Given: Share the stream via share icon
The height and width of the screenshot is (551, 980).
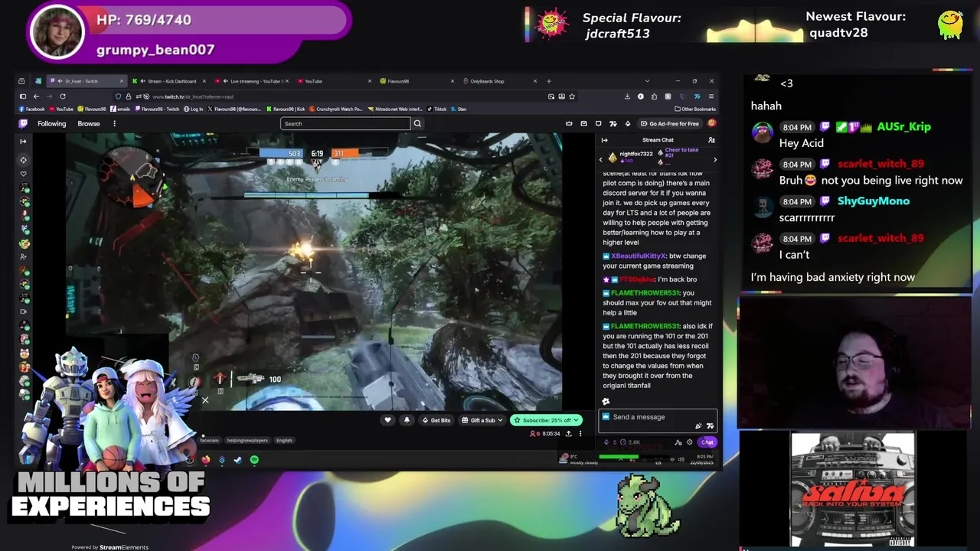Looking at the screenshot, I should (x=568, y=434).
